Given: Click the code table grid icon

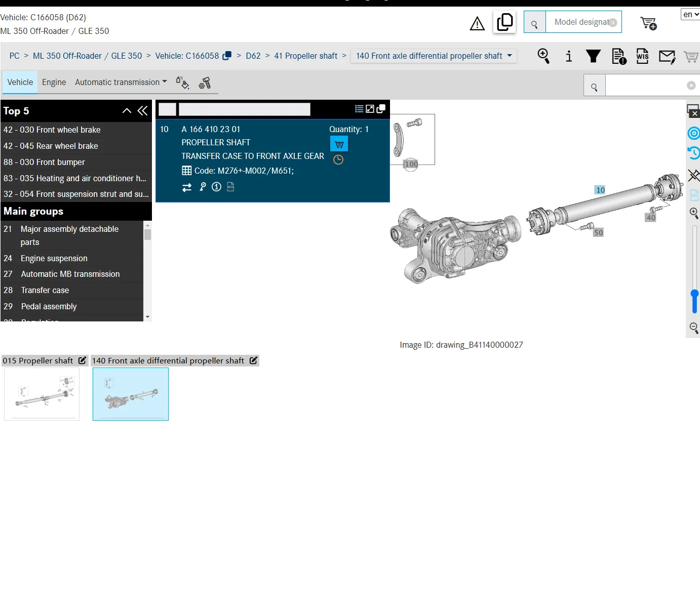Looking at the screenshot, I should point(187,171).
